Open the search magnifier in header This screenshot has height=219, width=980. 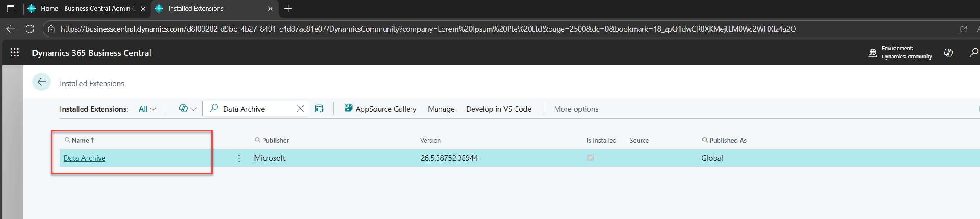(974, 52)
